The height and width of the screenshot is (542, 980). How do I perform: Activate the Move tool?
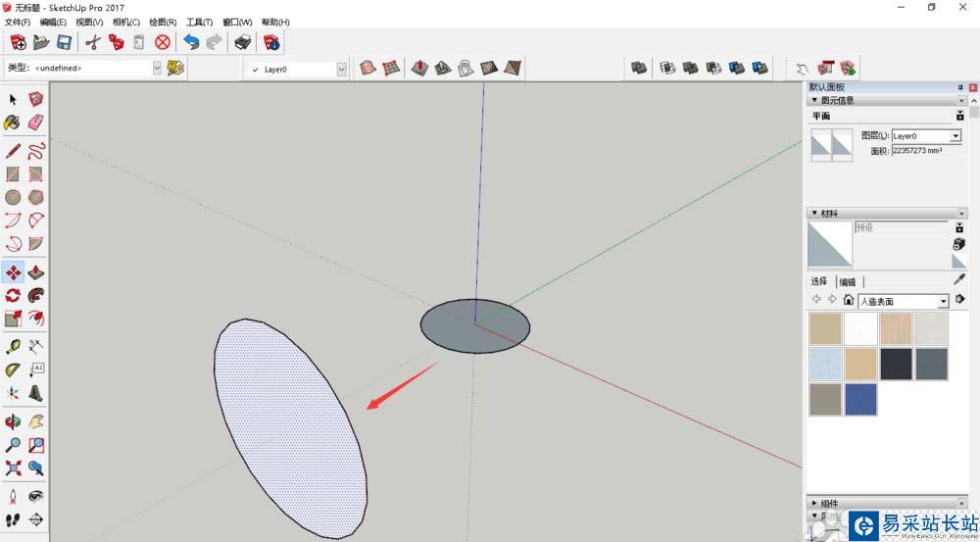(13, 272)
